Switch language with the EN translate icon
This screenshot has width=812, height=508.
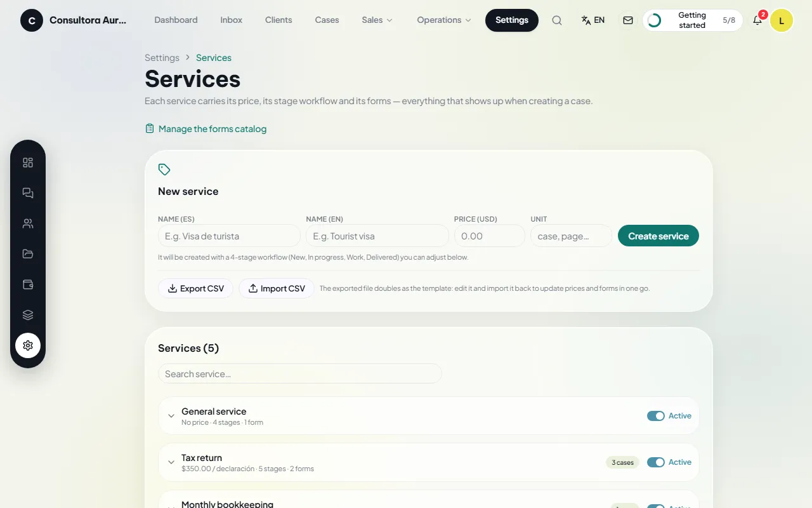click(593, 20)
